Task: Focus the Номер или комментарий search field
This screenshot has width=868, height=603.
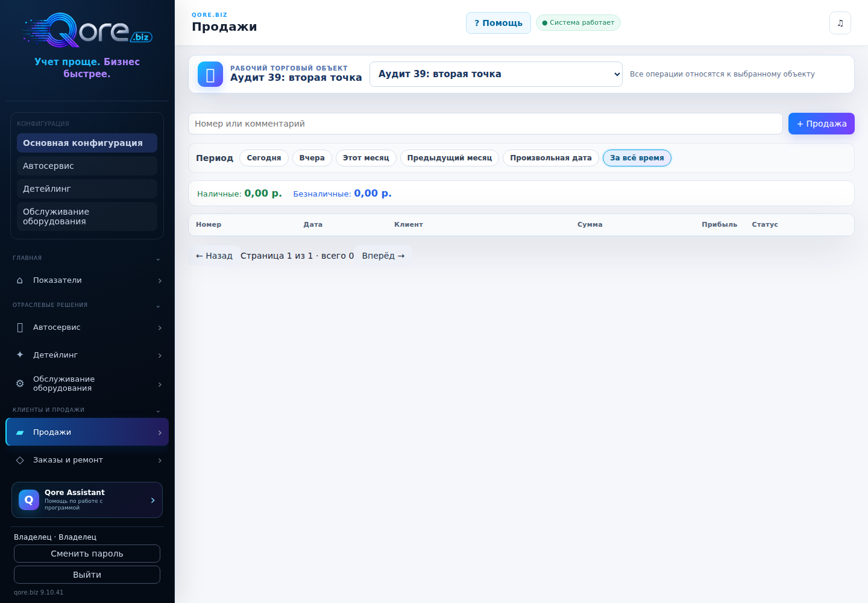Action: click(x=485, y=124)
